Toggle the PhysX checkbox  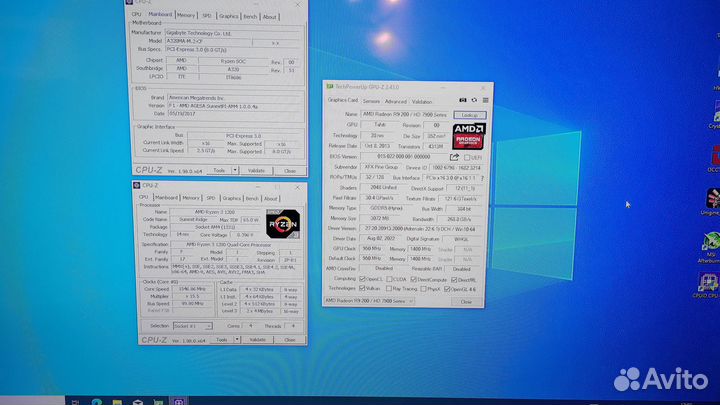(x=423, y=289)
